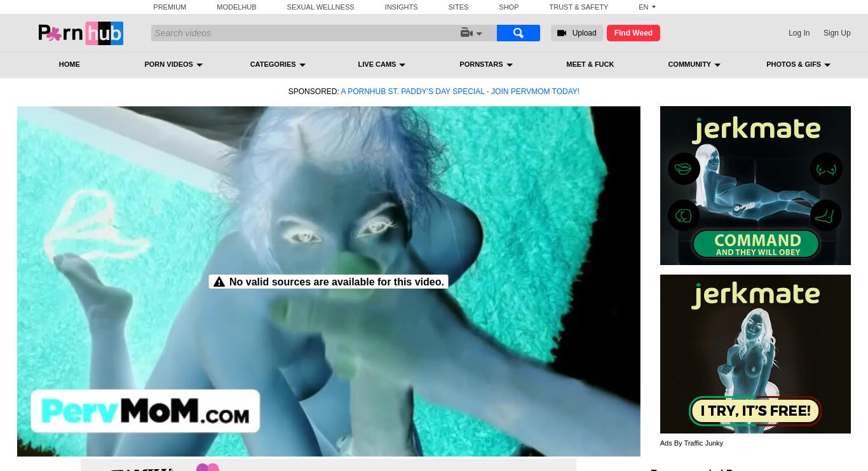
Task: Click COMMAND button in first Jerkmate ad
Action: tap(756, 243)
